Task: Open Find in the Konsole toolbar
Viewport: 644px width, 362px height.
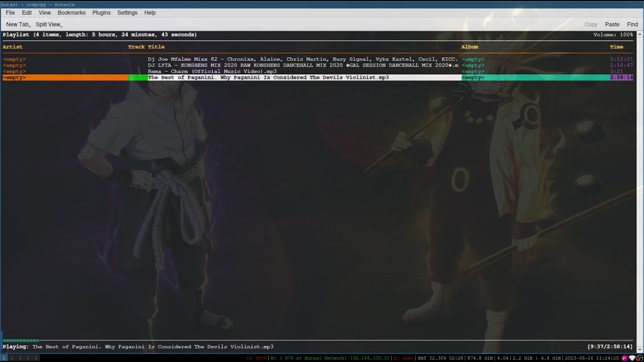Action: point(632,24)
